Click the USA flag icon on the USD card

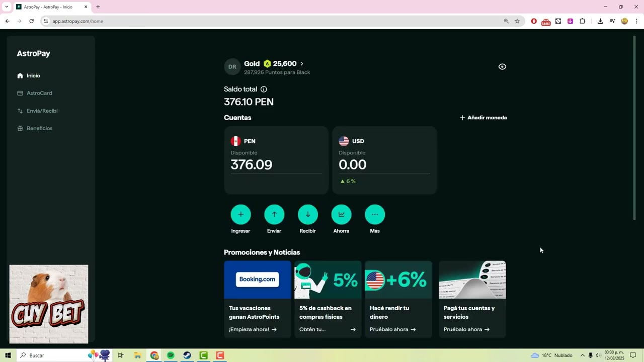344,141
